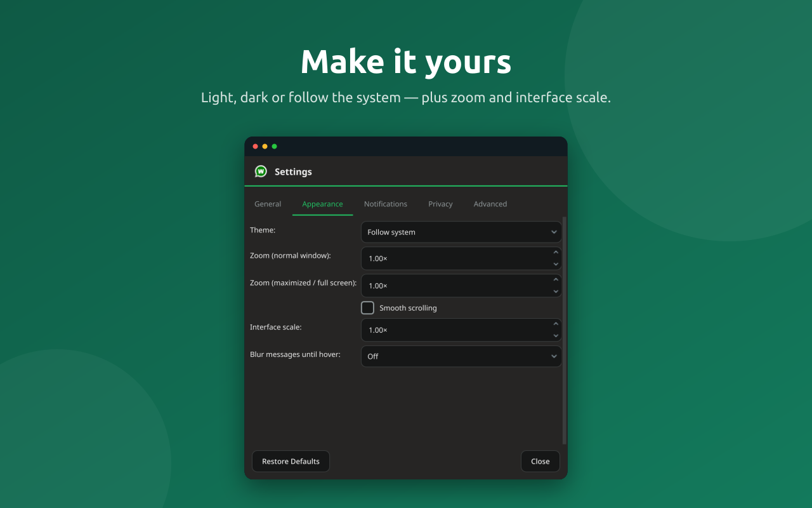Decrease Zoom (maximized / full screen) down arrow
Image resolution: width=812 pixels, height=508 pixels.
click(x=556, y=291)
